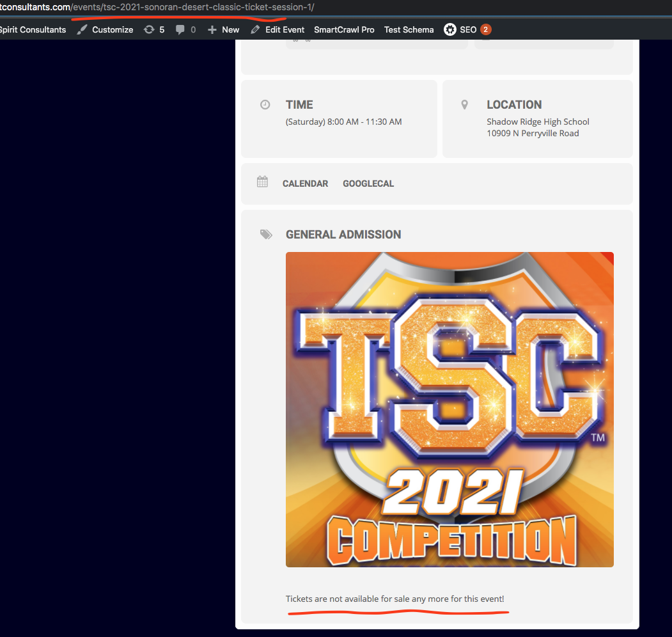Click the comments count 0
This screenshot has height=637, width=672.
193,29
